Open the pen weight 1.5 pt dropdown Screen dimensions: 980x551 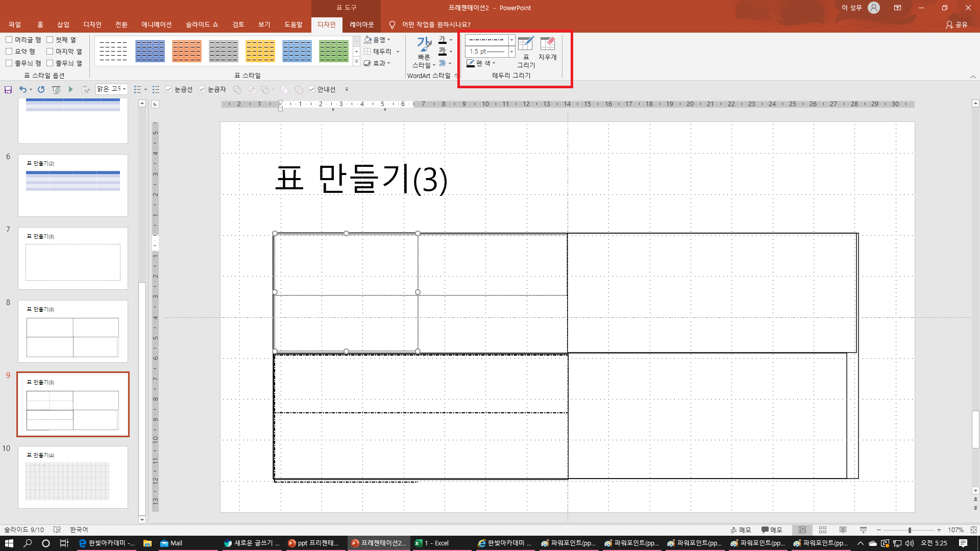click(x=511, y=52)
